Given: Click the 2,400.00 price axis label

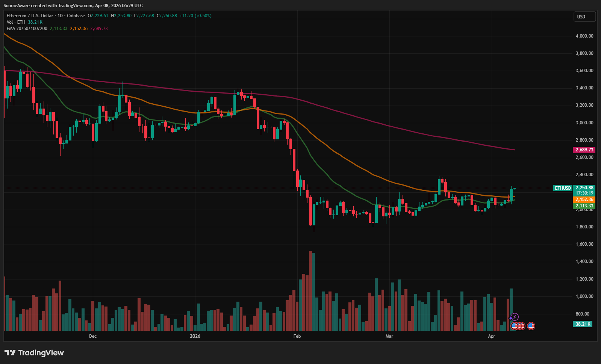Looking at the screenshot, I should click(x=584, y=175).
